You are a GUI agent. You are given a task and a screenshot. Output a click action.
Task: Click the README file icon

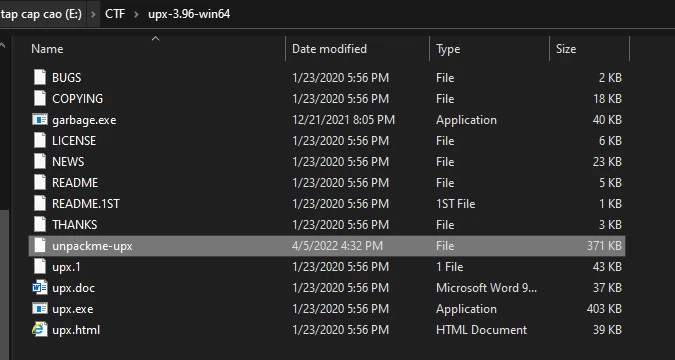tap(40, 183)
